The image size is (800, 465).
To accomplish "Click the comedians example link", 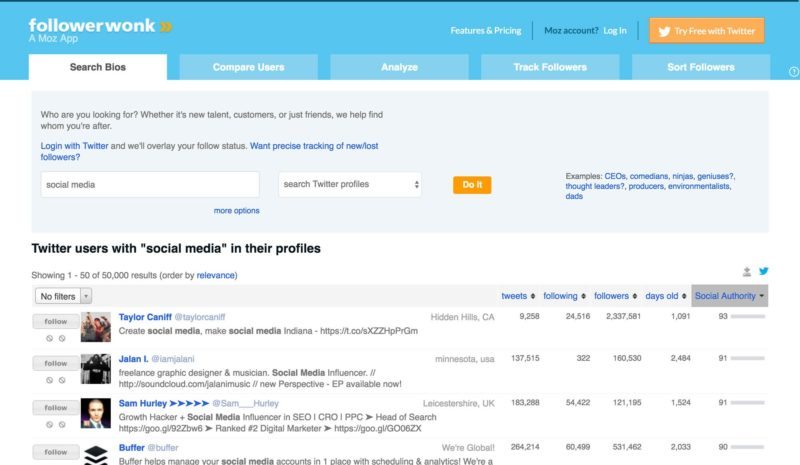I will (648, 176).
